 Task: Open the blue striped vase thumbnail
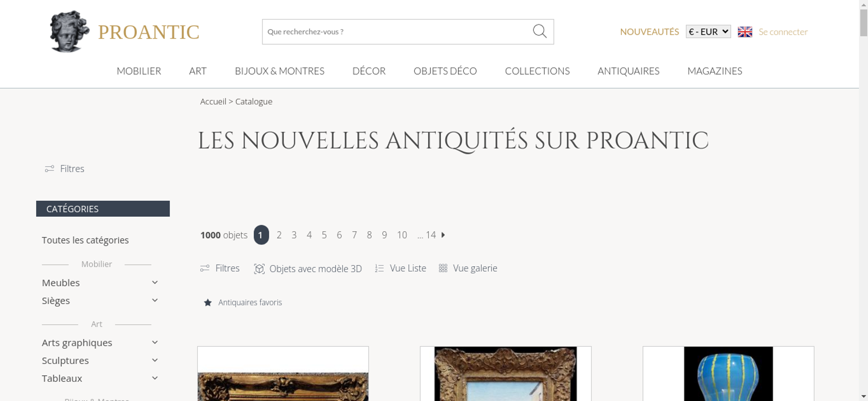tap(728, 374)
